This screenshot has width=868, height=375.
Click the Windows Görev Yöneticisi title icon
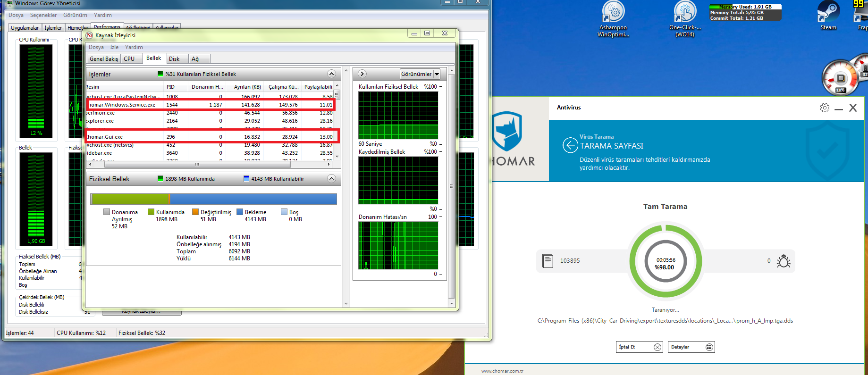pyautogui.click(x=9, y=3)
